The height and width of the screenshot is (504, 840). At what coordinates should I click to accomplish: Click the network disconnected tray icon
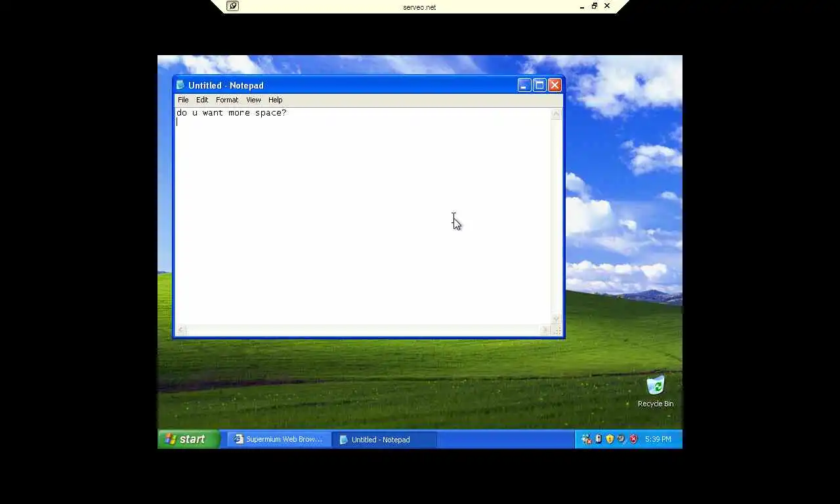coord(586,439)
